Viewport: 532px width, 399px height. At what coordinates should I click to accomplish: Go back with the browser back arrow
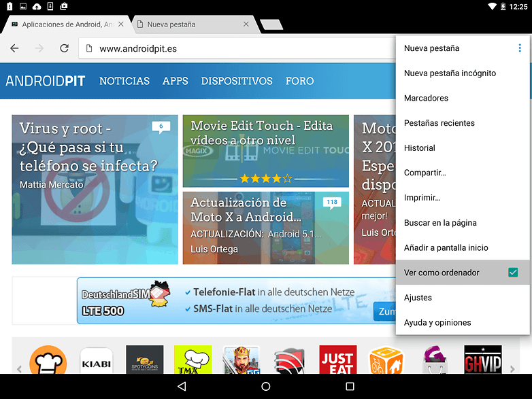[x=14, y=48]
